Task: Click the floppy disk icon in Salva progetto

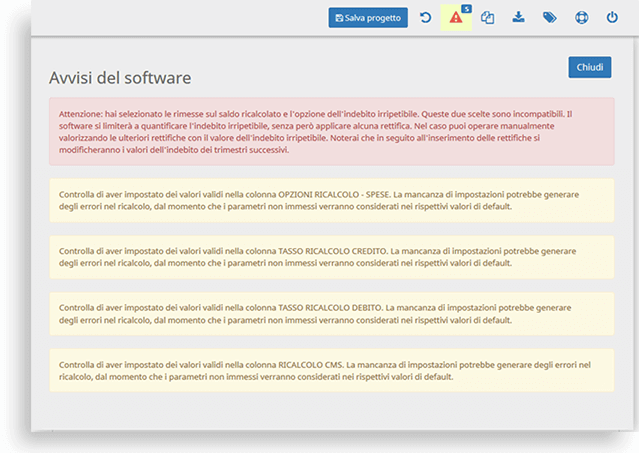Action: point(339,18)
